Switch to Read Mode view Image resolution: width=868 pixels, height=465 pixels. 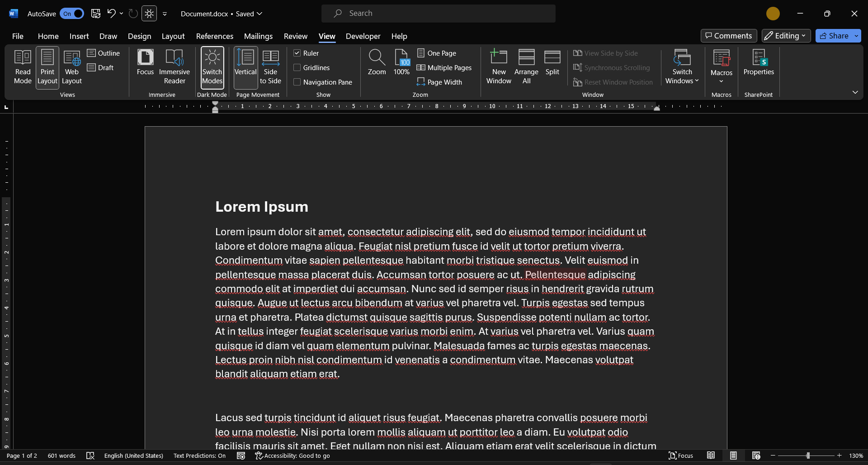22,67
